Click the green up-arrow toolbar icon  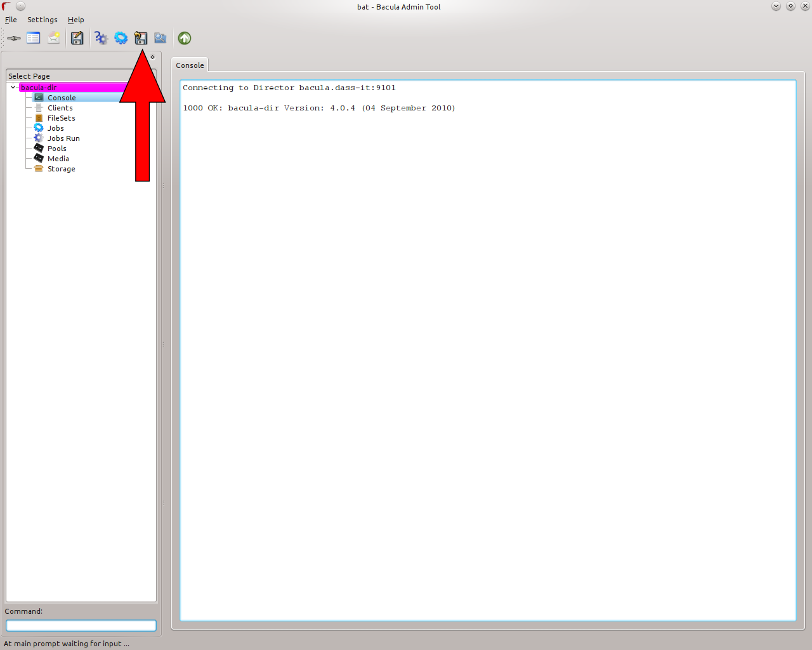click(185, 38)
